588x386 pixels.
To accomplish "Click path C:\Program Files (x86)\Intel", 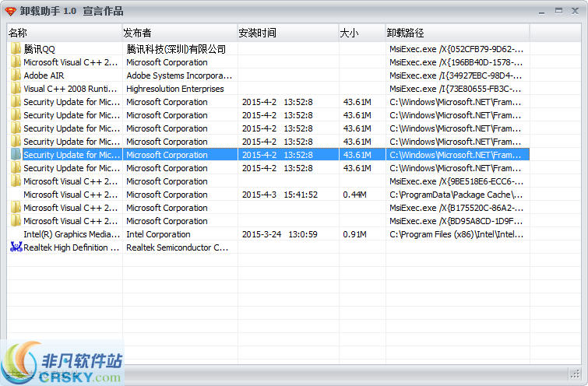I will coord(456,234).
